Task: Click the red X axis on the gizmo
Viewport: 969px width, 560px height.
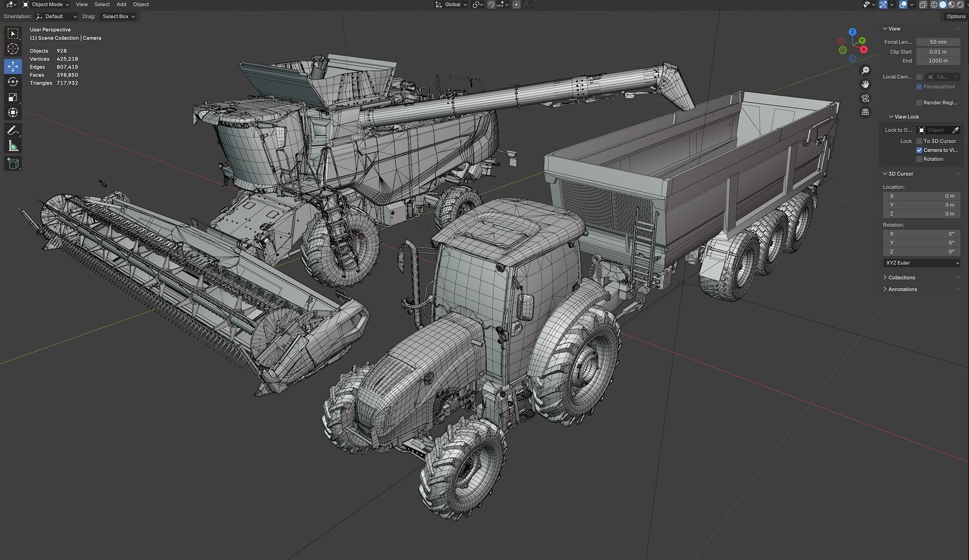Action: point(863,48)
